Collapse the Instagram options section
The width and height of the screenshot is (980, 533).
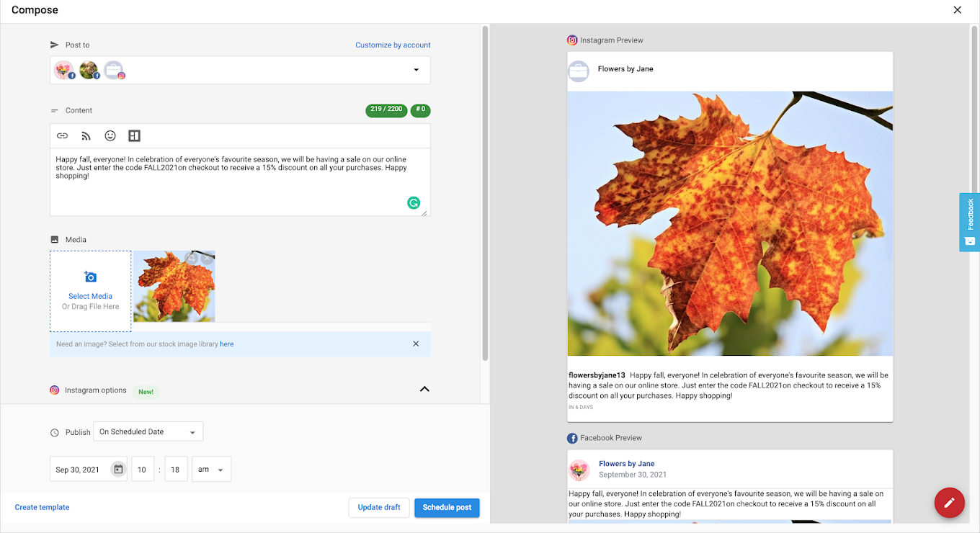tap(424, 390)
